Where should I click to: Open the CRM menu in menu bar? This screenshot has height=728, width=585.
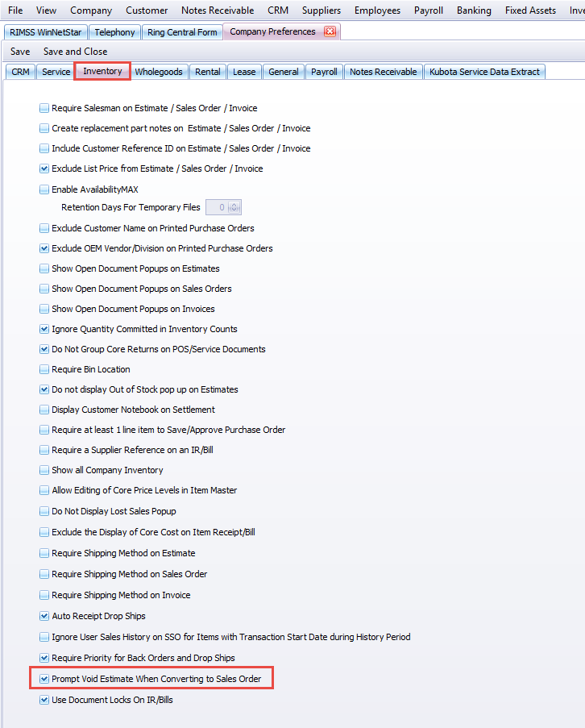(x=278, y=10)
